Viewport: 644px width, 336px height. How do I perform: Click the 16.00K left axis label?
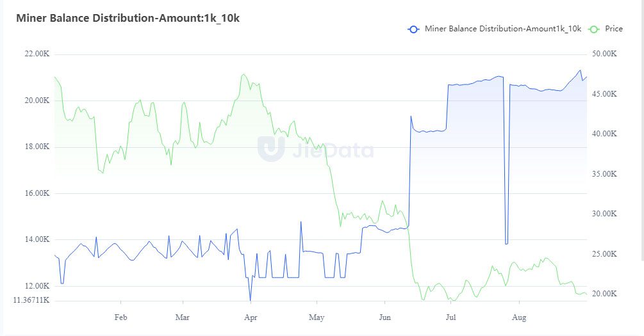pos(37,193)
